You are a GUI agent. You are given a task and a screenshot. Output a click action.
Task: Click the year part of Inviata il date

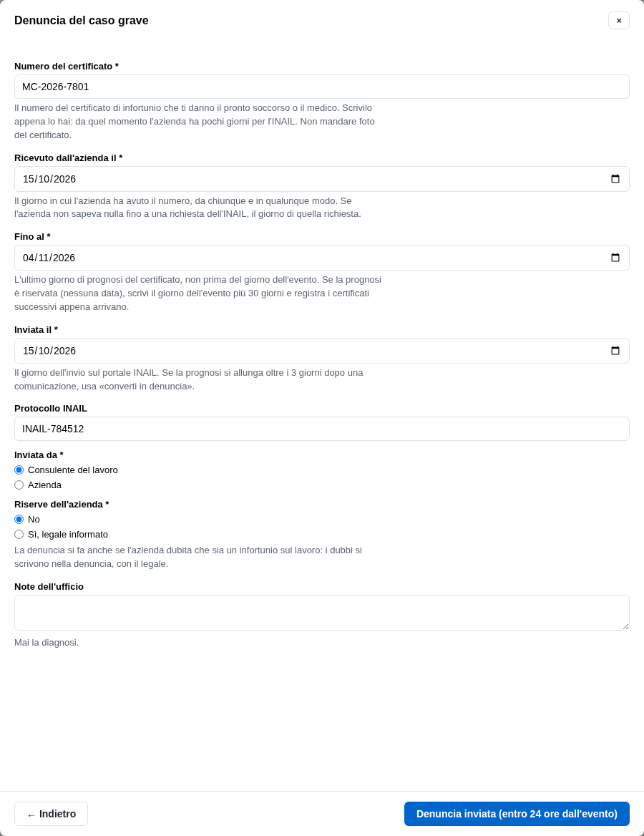tap(64, 351)
